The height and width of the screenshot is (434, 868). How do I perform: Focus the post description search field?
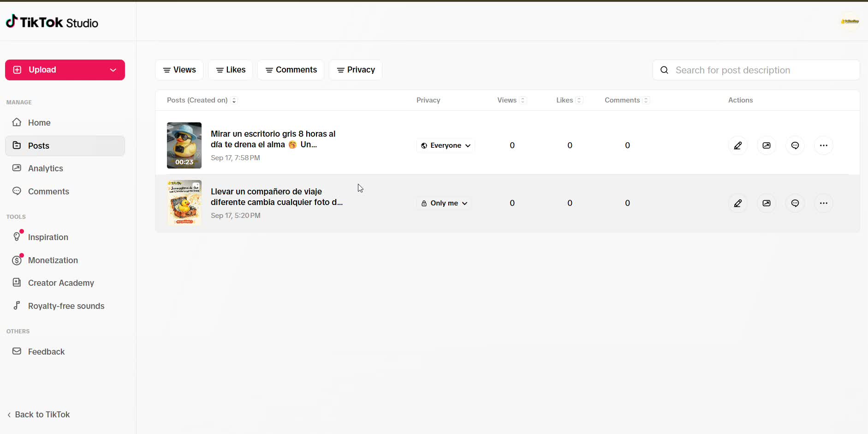[756, 70]
